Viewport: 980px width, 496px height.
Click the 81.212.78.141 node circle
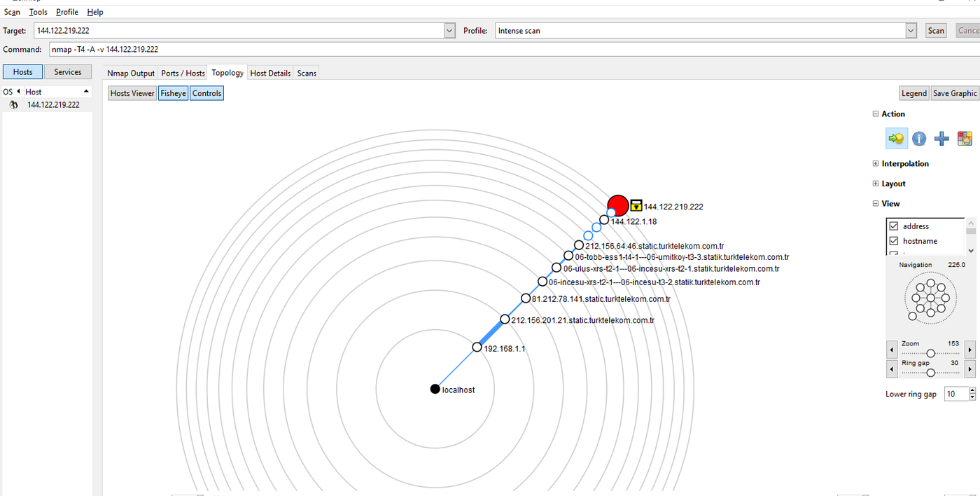(x=526, y=298)
